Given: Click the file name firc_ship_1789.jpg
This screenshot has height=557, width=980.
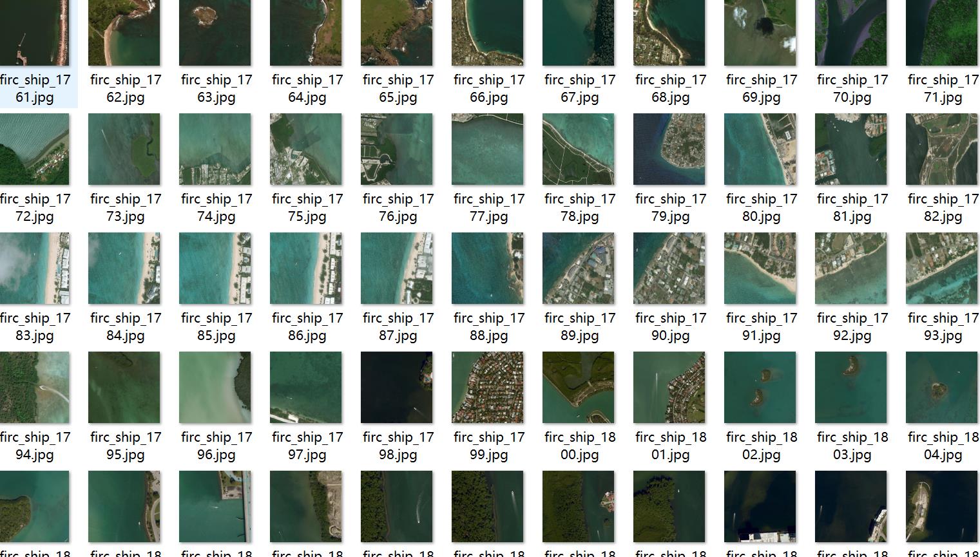Looking at the screenshot, I should point(579,327).
